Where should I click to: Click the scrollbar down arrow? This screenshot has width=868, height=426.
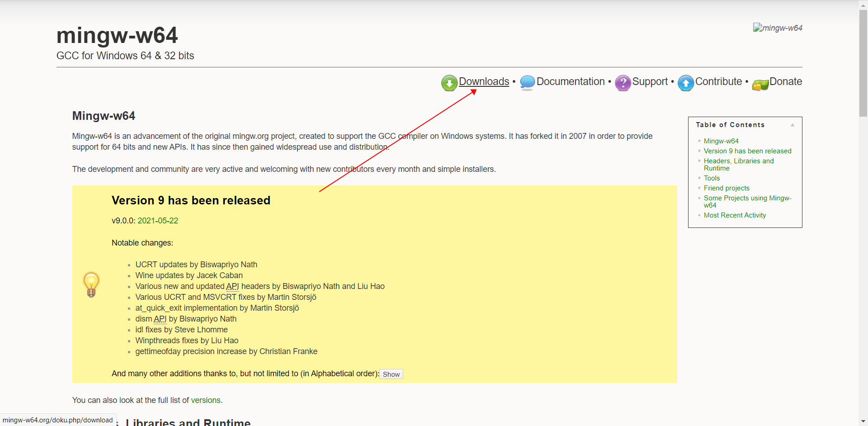tap(863, 422)
